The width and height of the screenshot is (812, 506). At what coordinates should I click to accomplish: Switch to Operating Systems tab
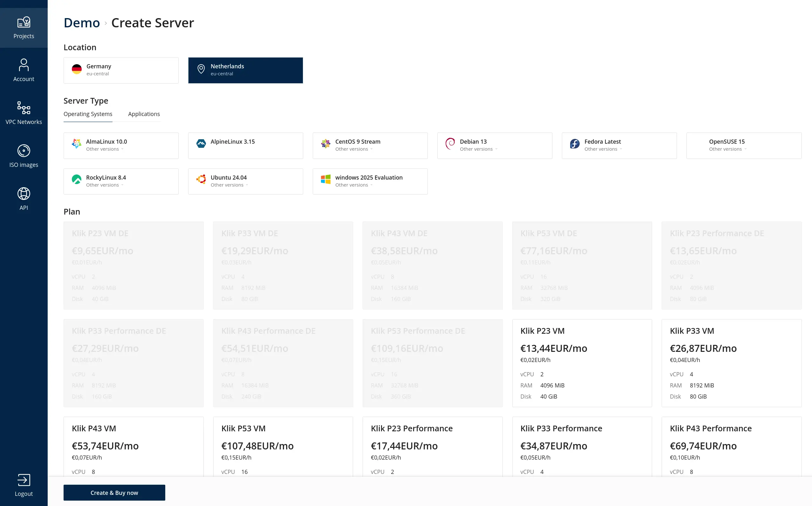pyautogui.click(x=88, y=114)
